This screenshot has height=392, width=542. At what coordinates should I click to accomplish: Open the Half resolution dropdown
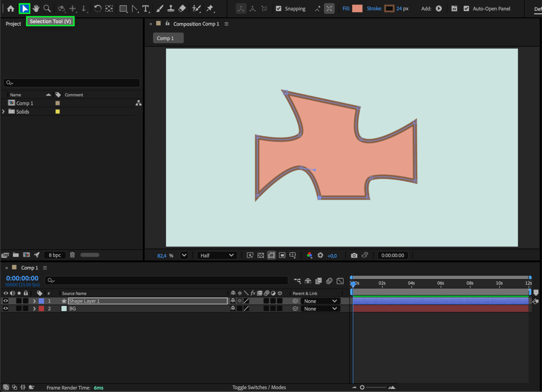pyautogui.click(x=217, y=255)
